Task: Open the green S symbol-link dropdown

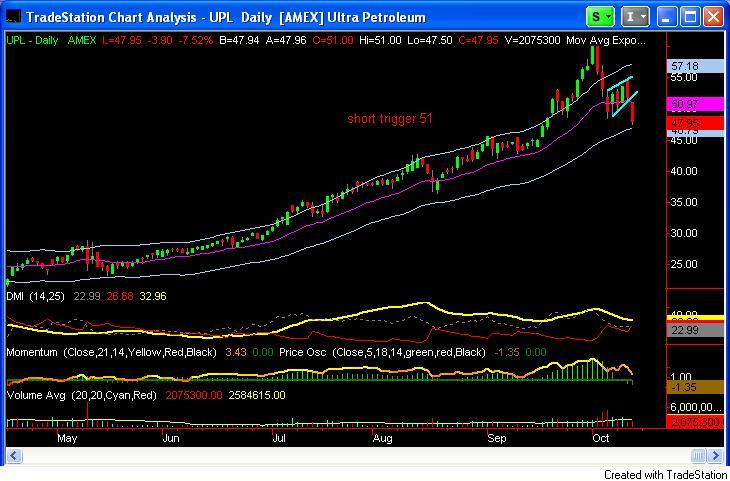Action: pos(602,17)
